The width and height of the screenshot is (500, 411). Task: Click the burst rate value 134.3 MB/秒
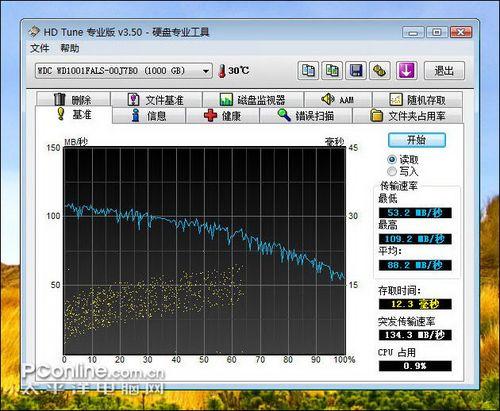tap(415, 335)
